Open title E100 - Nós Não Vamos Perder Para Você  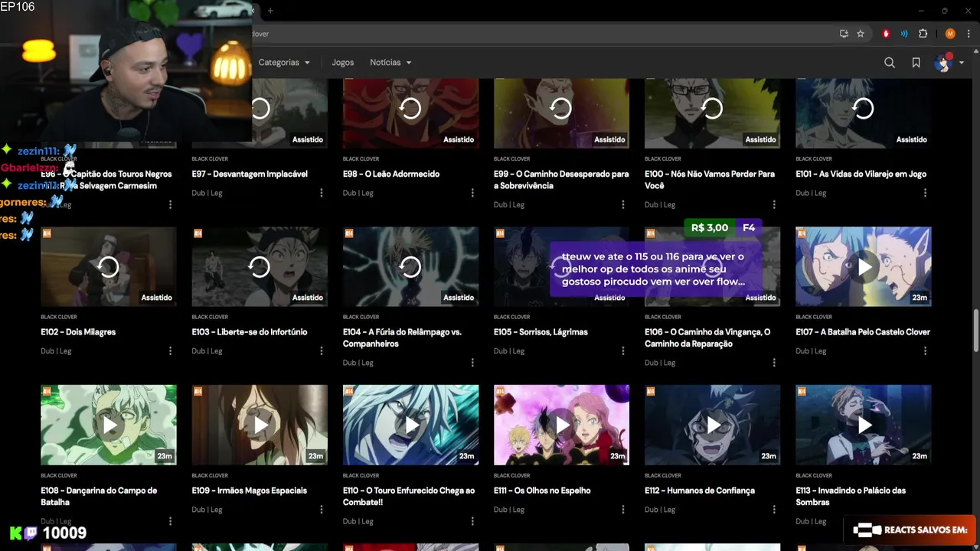710,180
